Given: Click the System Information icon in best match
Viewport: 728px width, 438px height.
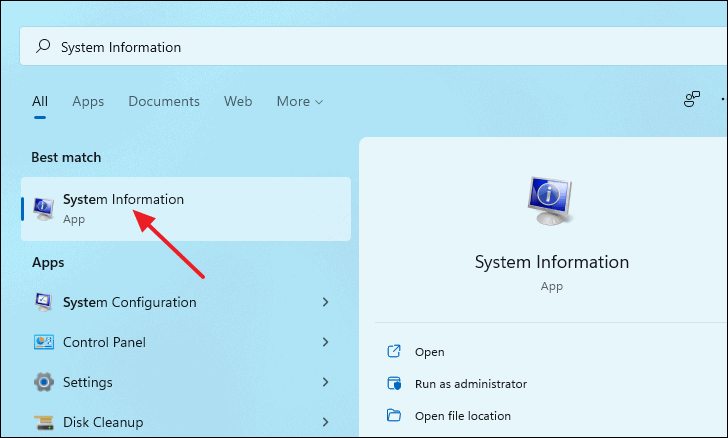Looking at the screenshot, I should 44,209.
